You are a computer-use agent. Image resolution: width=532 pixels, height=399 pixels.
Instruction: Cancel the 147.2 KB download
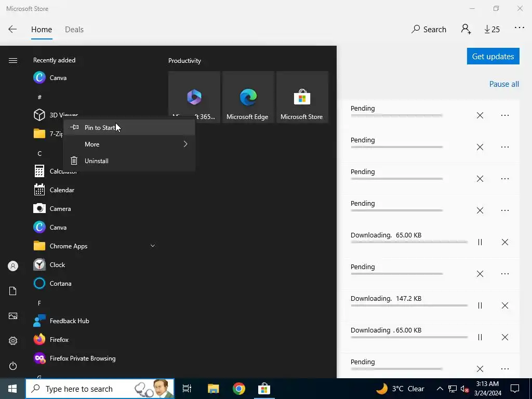tap(505, 305)
